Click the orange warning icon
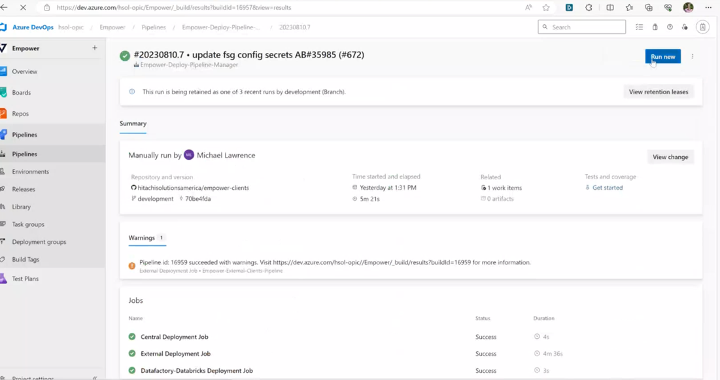This screenshot has height=380, width=720. coord(132,266)
